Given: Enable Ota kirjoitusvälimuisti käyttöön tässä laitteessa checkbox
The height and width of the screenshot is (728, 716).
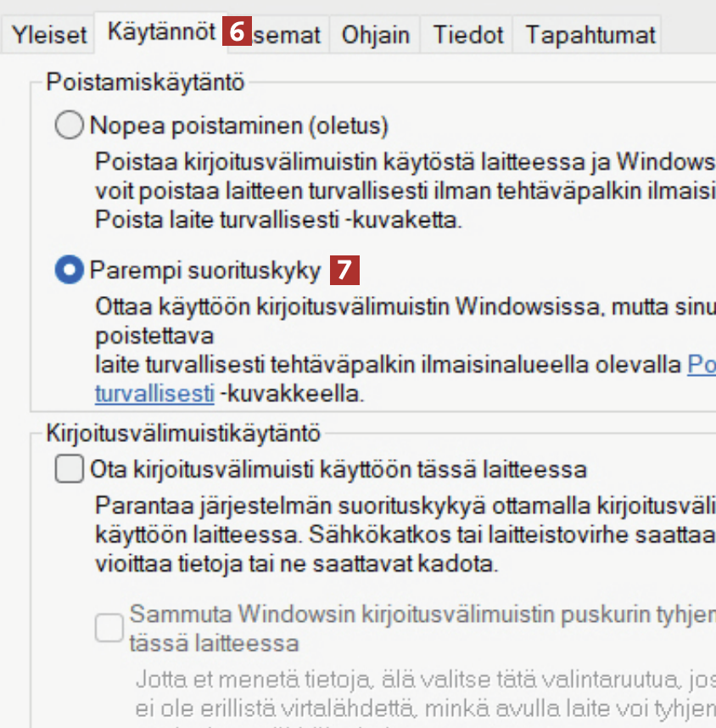Looking at the screenshot, I should coord(68,469).
